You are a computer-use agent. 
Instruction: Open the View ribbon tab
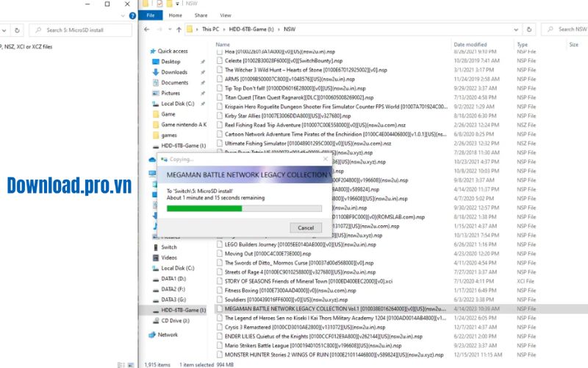(226, 15)
